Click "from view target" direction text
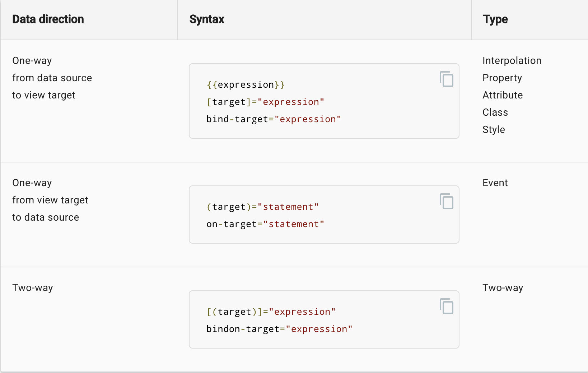The width and height of the screenshot is (588, 373). [x=50, y=200]
